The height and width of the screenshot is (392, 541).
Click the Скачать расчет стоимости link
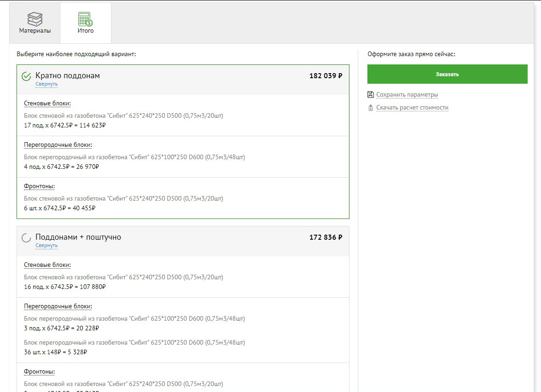click(x=412, y=108)
